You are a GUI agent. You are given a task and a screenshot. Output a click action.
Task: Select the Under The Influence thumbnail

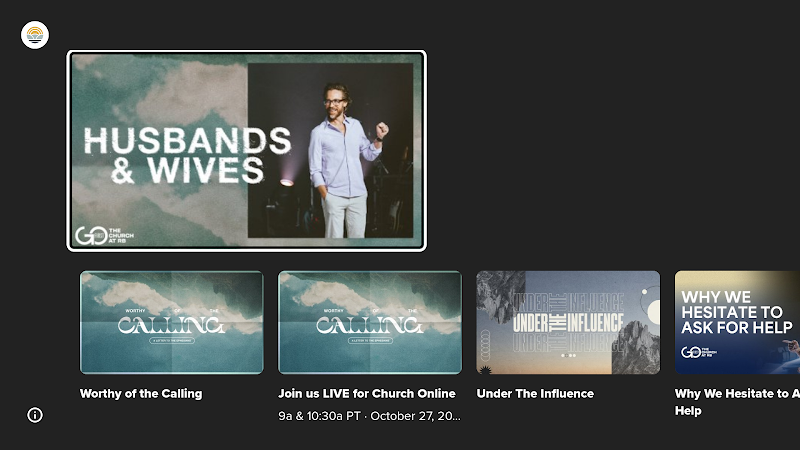tap(568, 322)
